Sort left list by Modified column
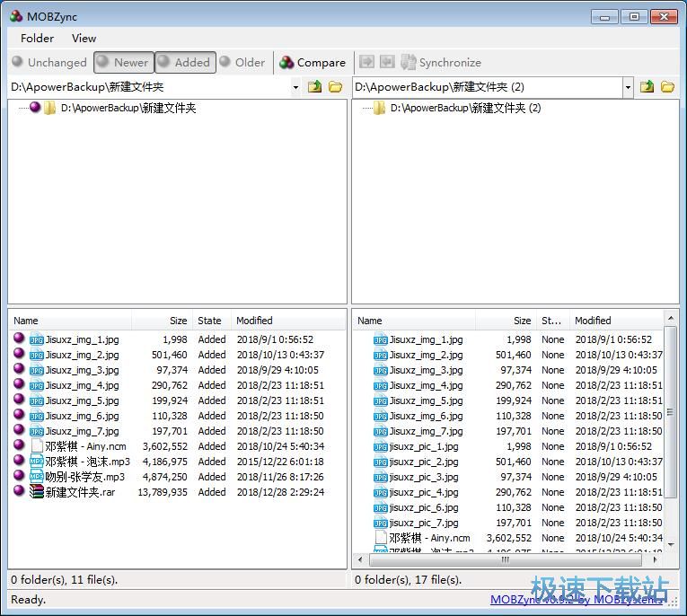Screen dimensions: 687x616 coord(288,321)
